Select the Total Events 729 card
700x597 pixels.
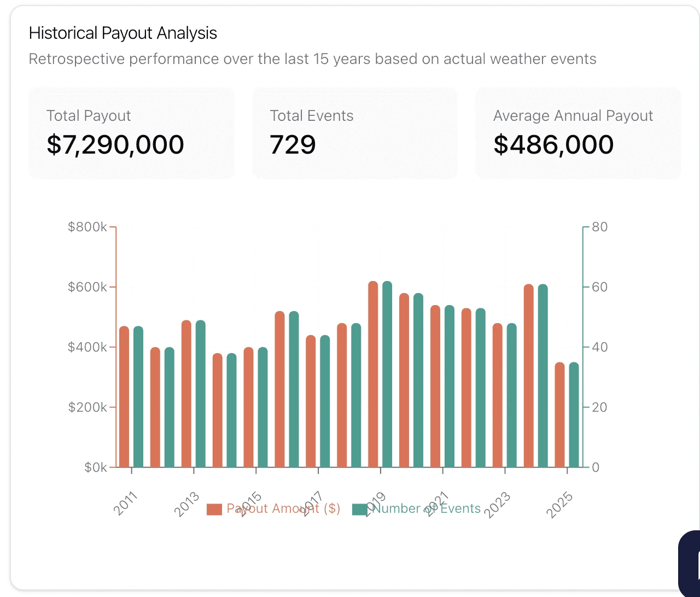click(x=354, y=133)
